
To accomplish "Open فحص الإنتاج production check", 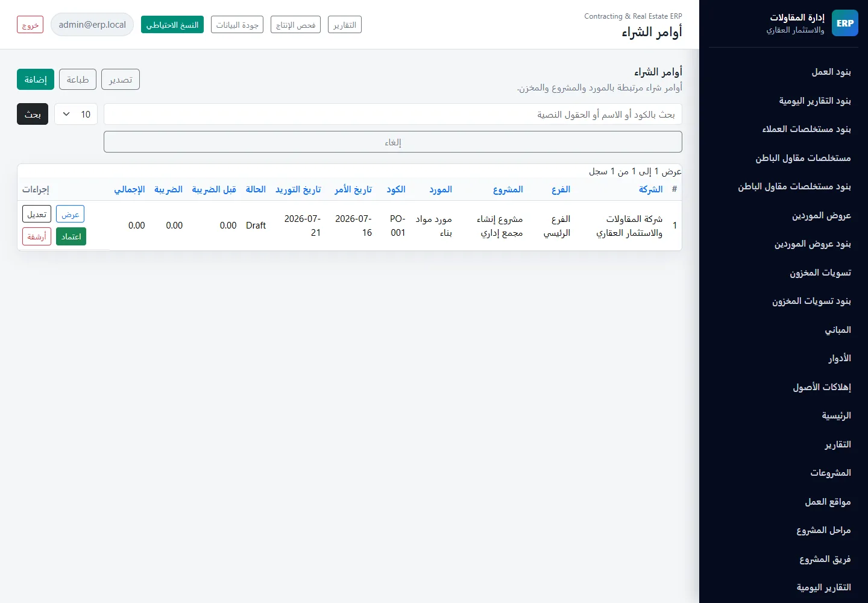I will coord(296,25).
